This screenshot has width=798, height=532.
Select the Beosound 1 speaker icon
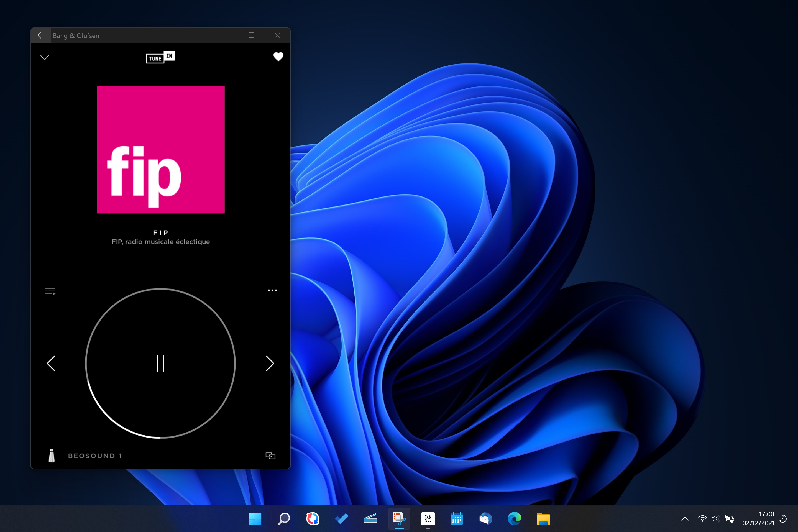point(52,455)
